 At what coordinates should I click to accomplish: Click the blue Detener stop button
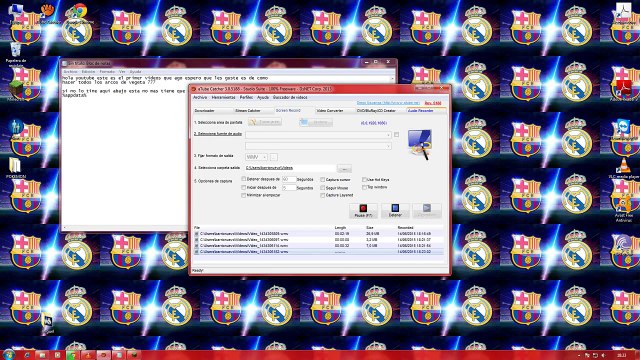point(395,211)
